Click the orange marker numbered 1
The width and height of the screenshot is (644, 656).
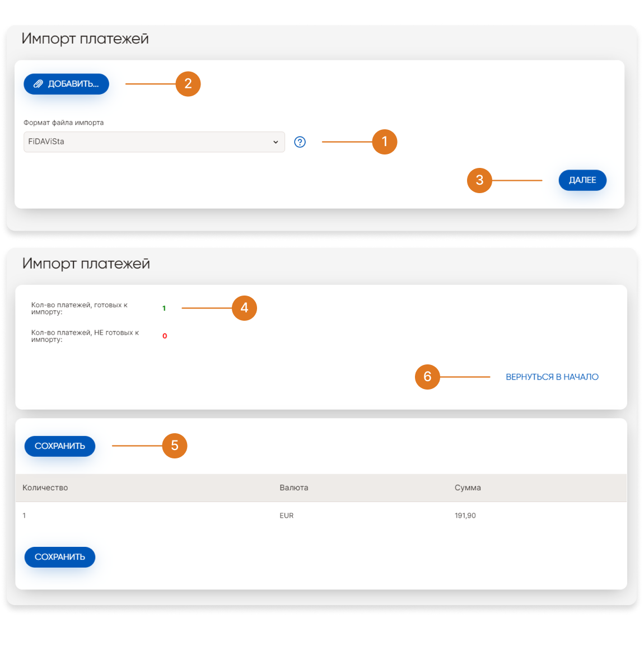(x=385, y=142)
